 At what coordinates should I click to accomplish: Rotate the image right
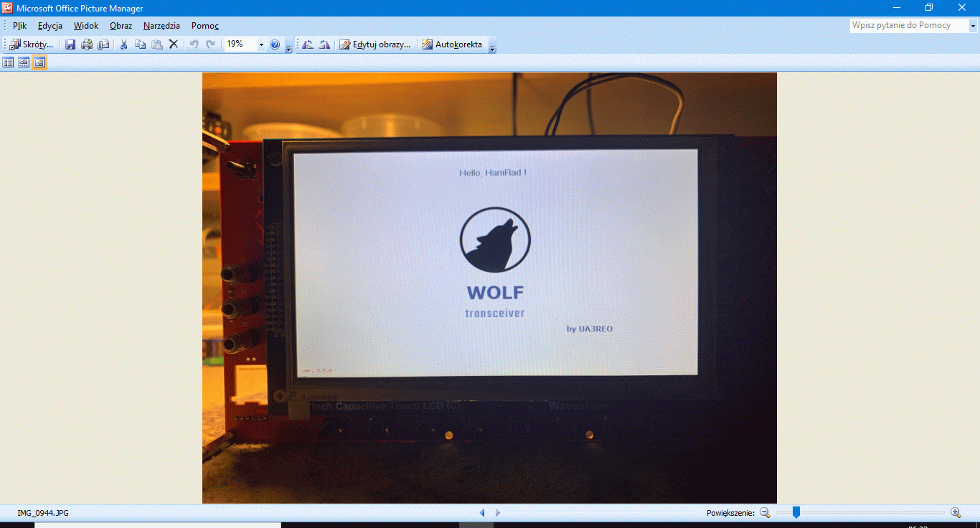pyautogui.click(x=324, y=44)
